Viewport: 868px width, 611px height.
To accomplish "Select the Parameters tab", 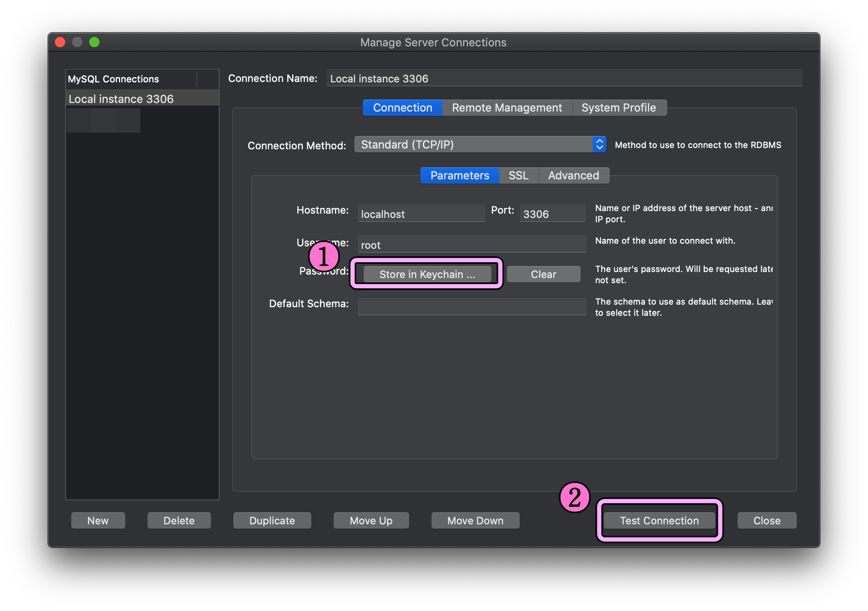I will [x=459, y=175].
